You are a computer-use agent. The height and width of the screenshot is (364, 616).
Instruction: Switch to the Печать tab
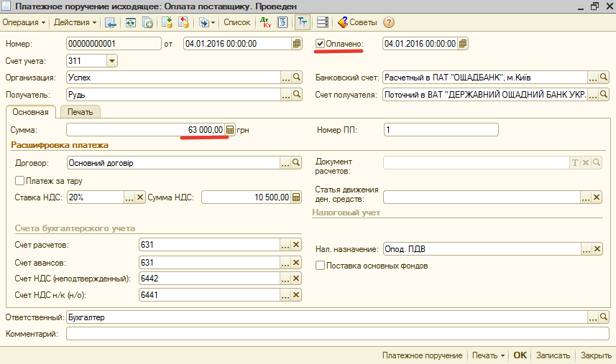(x=81, y=112)
